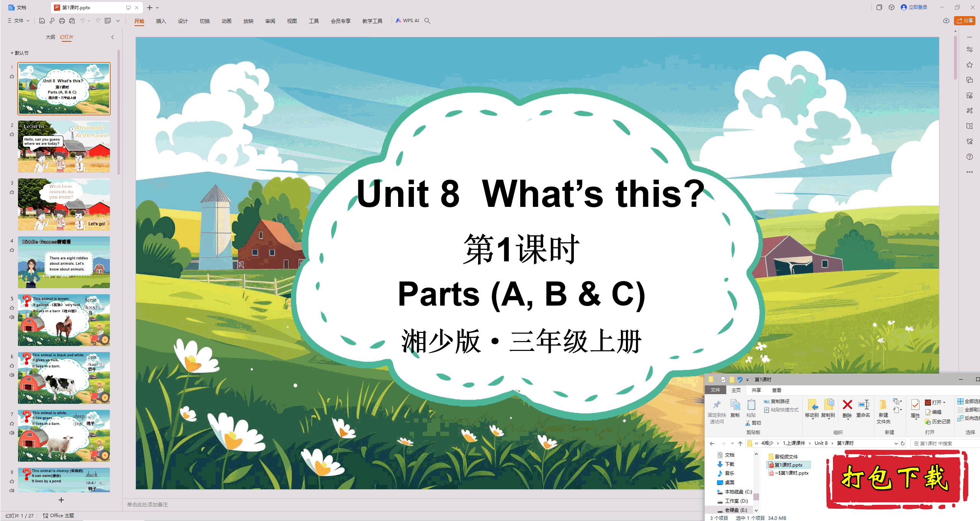Screen dimensions: 980x521
Task: Toggle star mark beside slide 2
Action: tap(12, 134)
